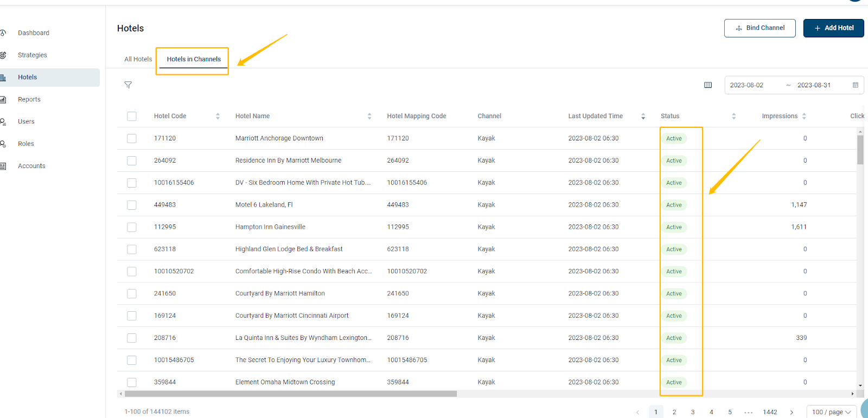Click the vertical table scrollbar thumb

(x=860, y=150)
